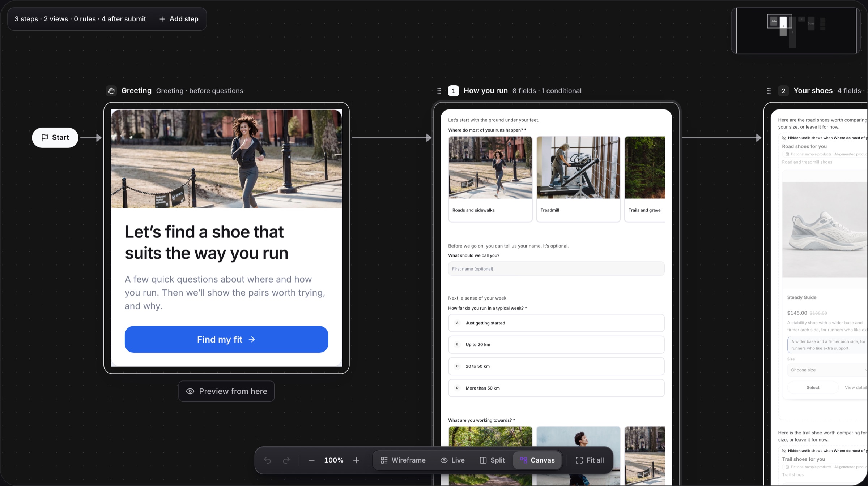Switch to Wireframe view
The height and width of the screenshot is (486, 868).
(x=403, y=460)
